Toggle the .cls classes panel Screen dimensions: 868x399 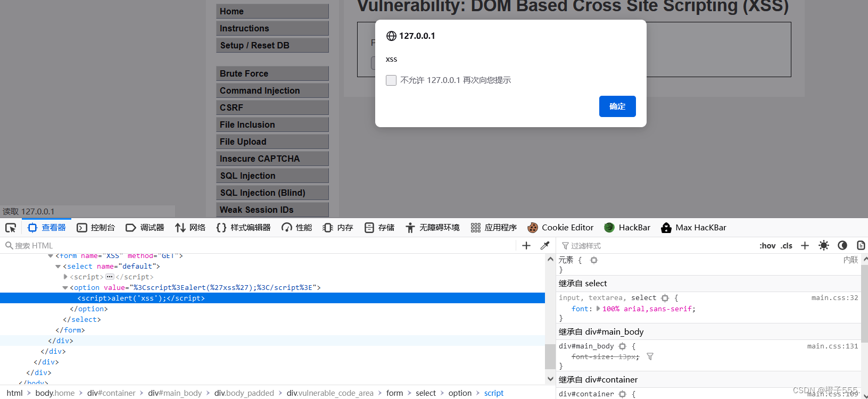(x=787, y=246)
